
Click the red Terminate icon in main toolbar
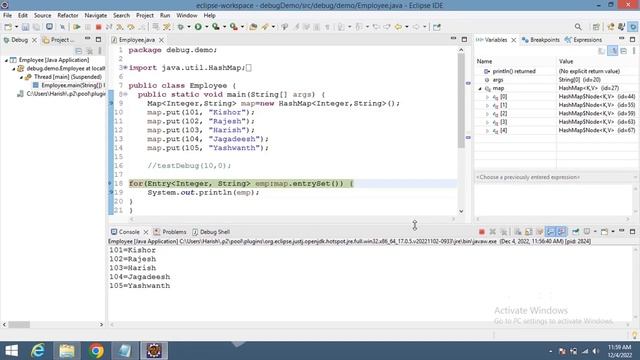[x=98, y=27]
